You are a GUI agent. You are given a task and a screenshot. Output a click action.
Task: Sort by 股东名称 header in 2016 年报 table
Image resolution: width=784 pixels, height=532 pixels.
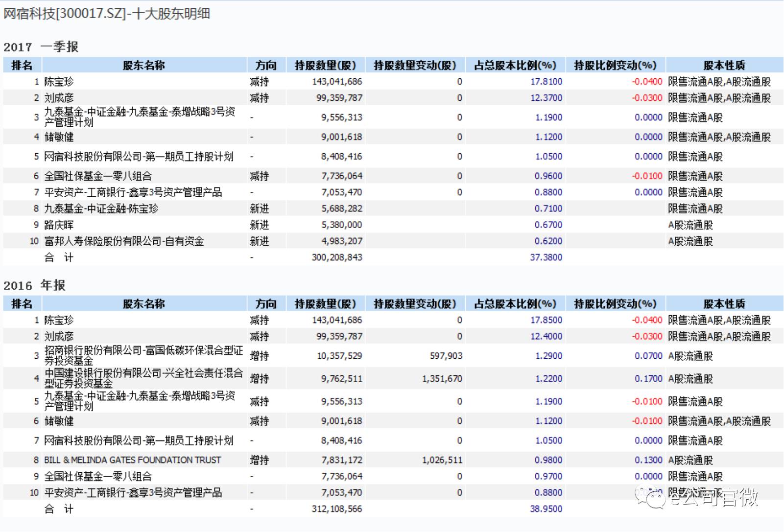coord(143,304)
